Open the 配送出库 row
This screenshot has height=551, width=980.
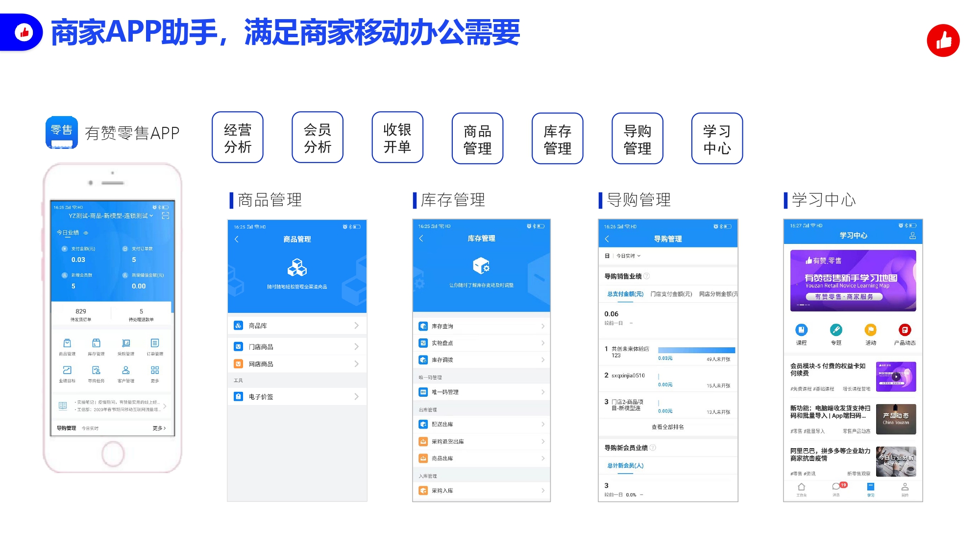click(x=481, y=425)
